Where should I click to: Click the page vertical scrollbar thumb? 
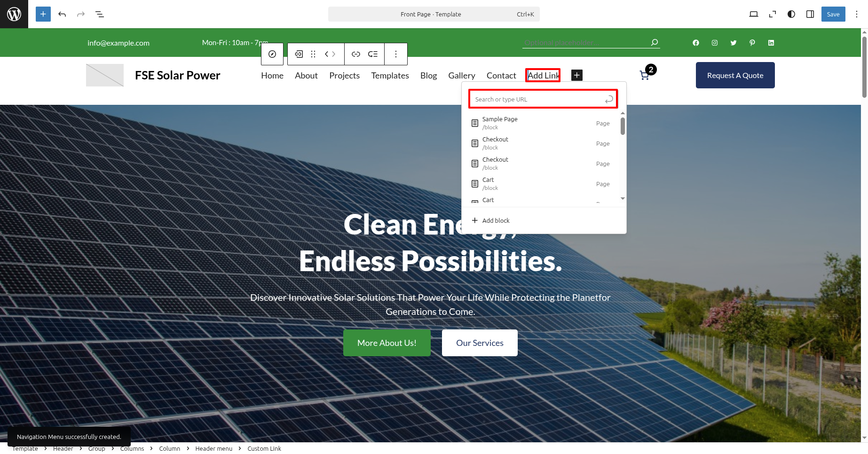click(864, 67)
